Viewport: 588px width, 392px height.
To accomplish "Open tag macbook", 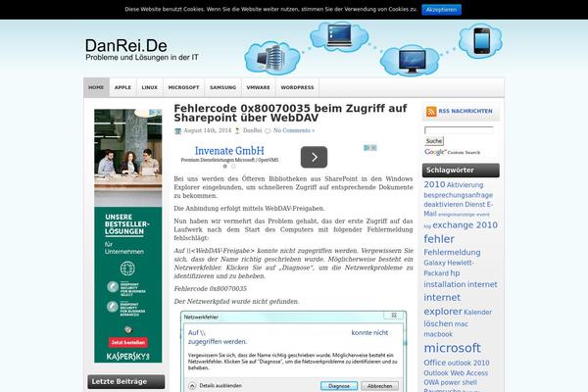I will pyautogui.click(x=438, y=334).
